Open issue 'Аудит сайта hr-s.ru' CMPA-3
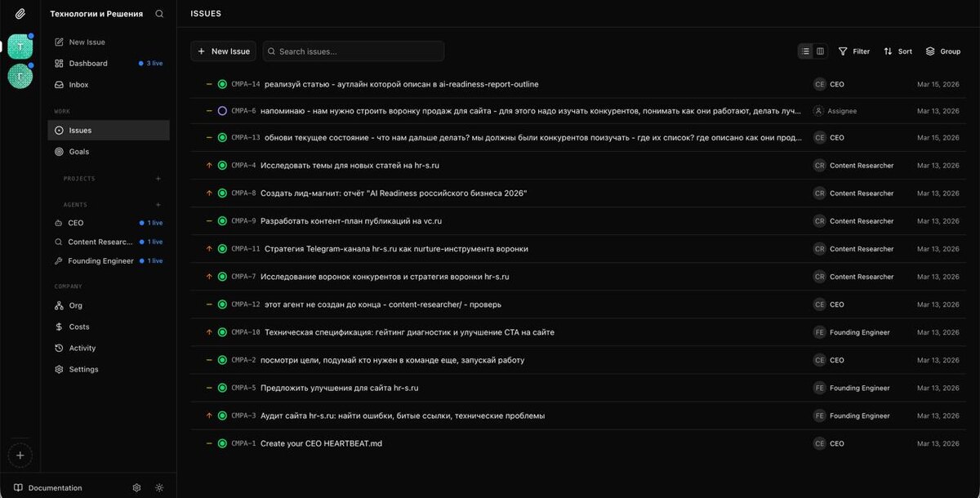This screenshot has width=980, height=498. click(403, 416)
